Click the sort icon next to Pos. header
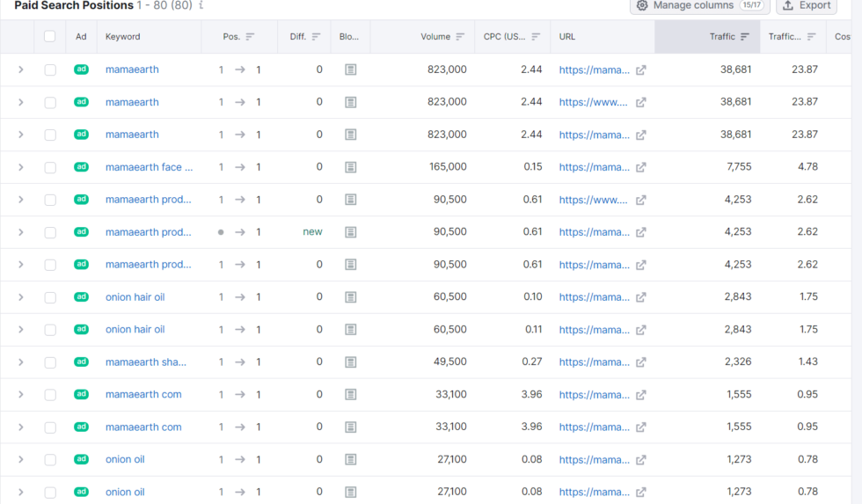The image size is (862, 504). 250,37
